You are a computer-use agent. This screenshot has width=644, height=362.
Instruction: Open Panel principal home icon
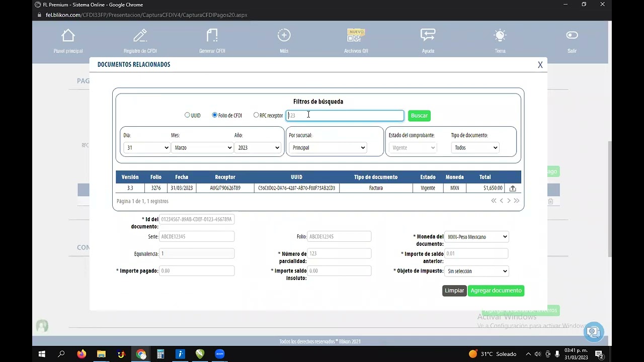pyautogui.click(x=68, y=36)
